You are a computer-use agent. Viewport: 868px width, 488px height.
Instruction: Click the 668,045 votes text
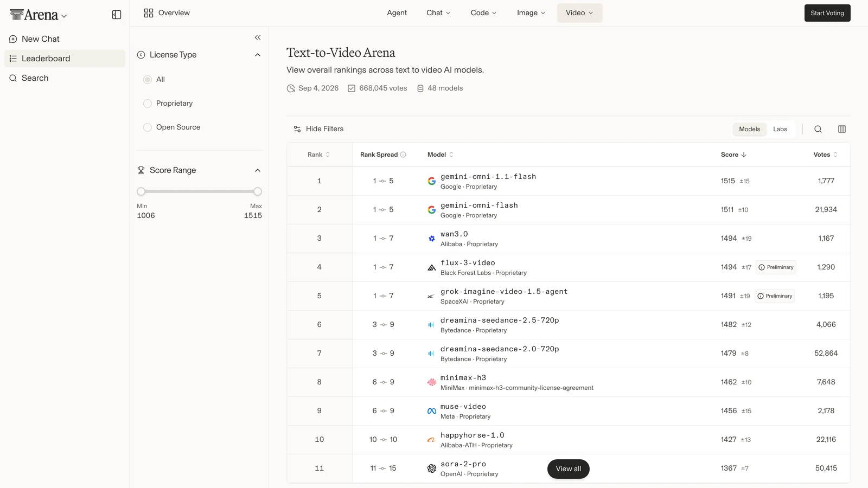point(383,88)
